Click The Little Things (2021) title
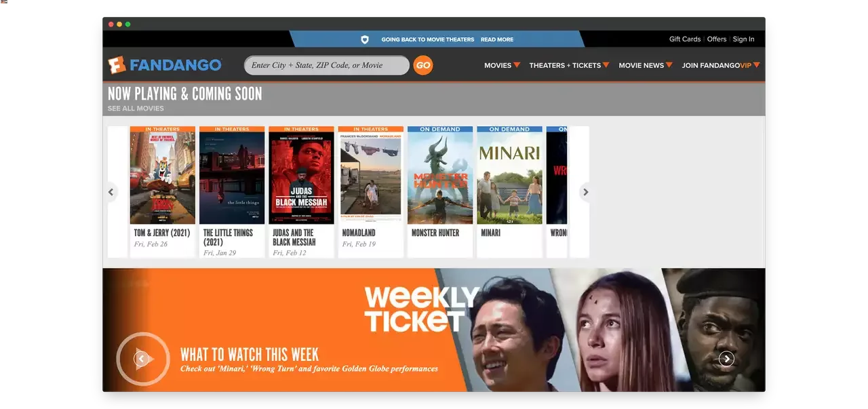Viewport: 868px width, 409px height. (x=228, y=237)
